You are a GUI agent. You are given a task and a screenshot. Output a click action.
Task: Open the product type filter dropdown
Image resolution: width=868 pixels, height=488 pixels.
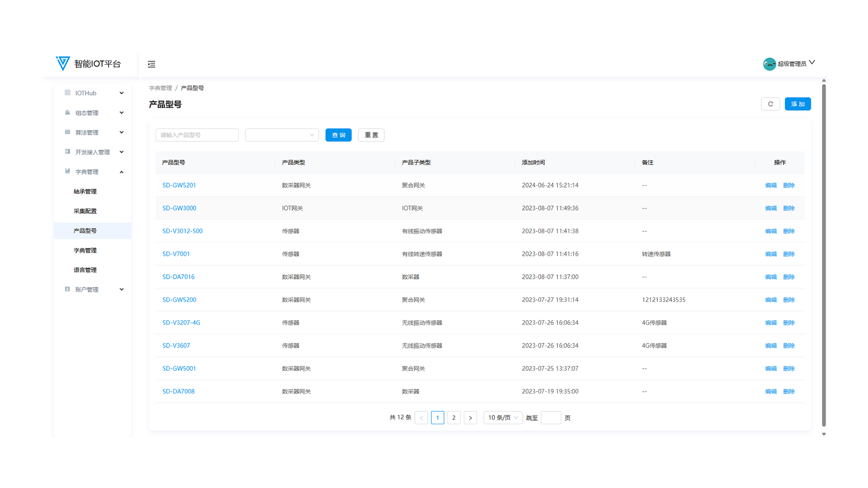(x=282, y=135)
